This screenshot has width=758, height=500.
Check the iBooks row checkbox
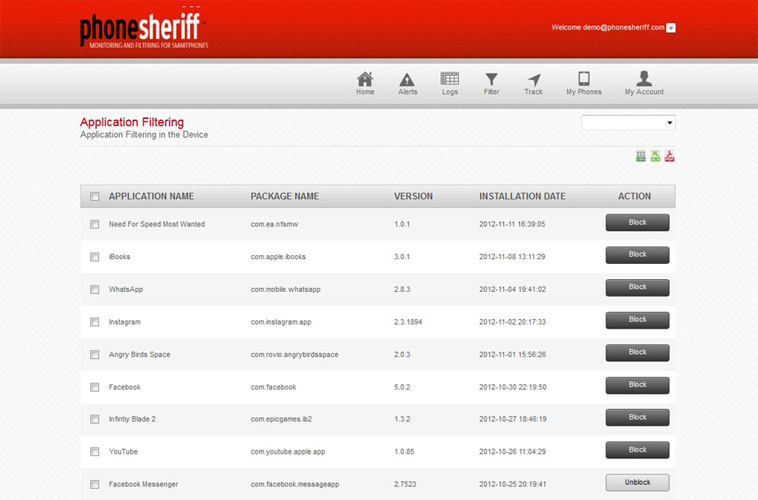(94, 257)
